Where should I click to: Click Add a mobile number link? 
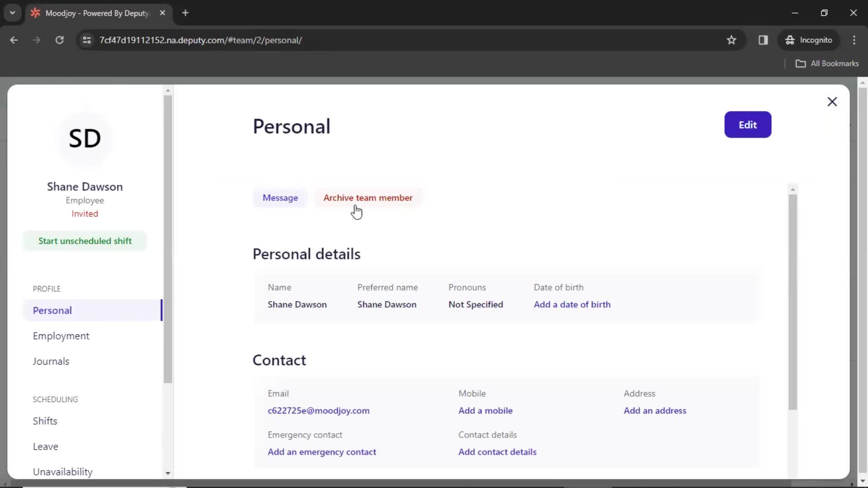[485, 411]
